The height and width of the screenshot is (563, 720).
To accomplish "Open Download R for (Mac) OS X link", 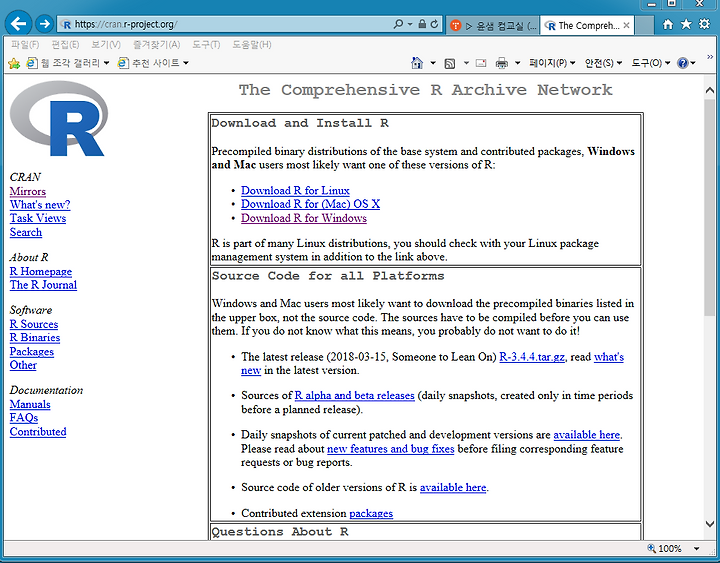I will (310, 204).
